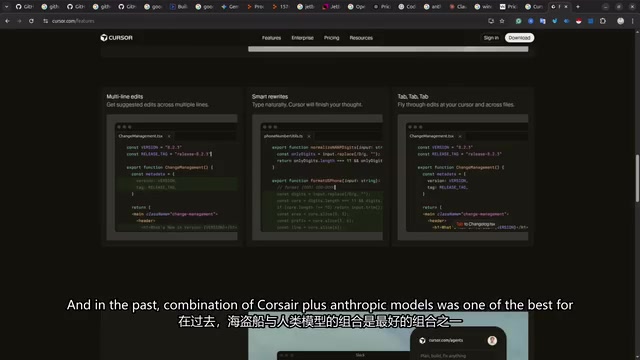Go forward in browser history

[19, 21]
